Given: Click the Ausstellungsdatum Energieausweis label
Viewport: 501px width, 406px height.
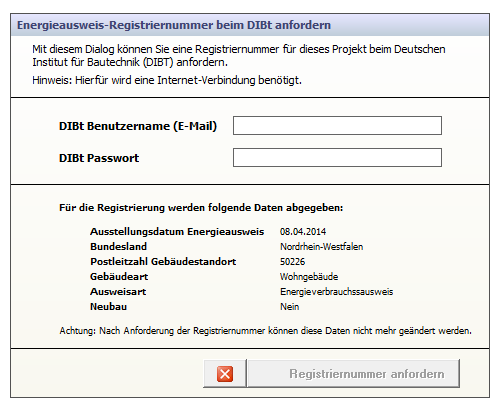Looking at the screenshot, I should pos(177,232).
